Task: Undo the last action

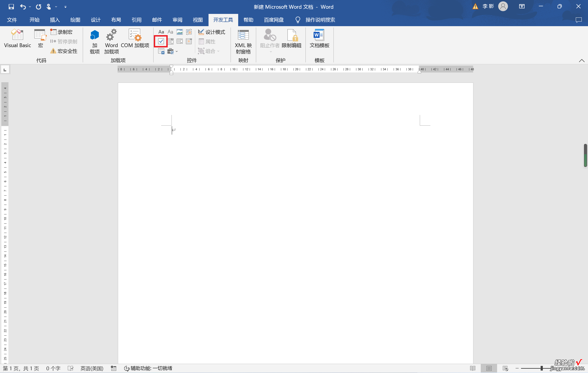Action: (x=23, y=7)
